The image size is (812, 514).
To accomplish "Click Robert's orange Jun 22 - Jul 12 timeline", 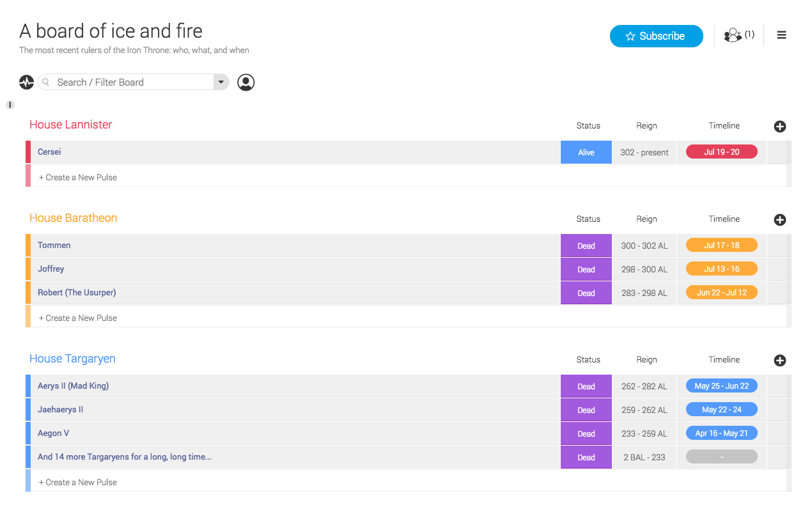I will (721, 293).
